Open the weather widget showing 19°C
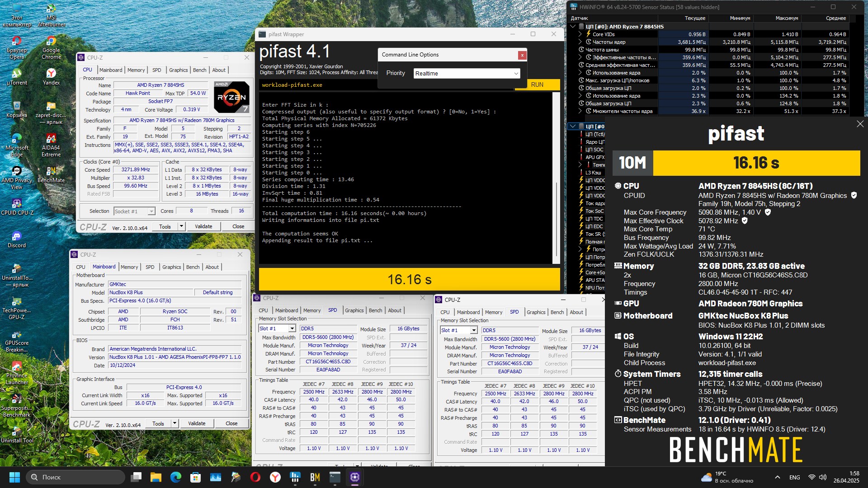868x488 pixels. [727, 477]
